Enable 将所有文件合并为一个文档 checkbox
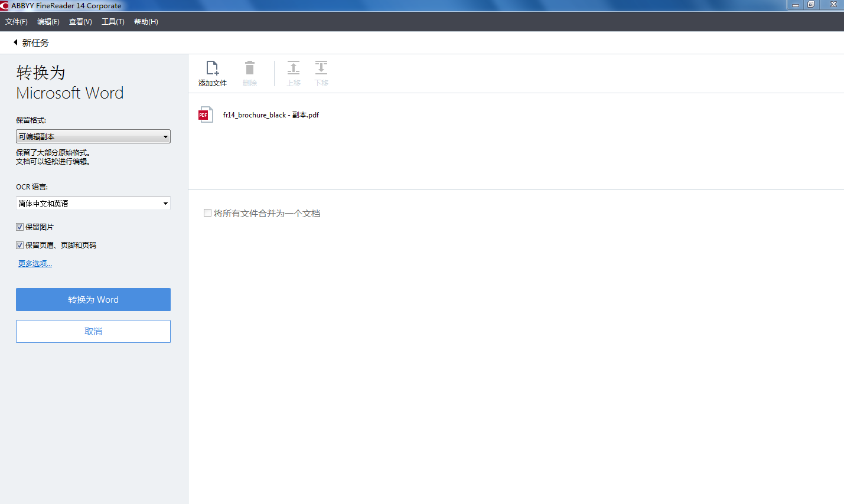The image size is (844, 504). click(x=207, y=213)
